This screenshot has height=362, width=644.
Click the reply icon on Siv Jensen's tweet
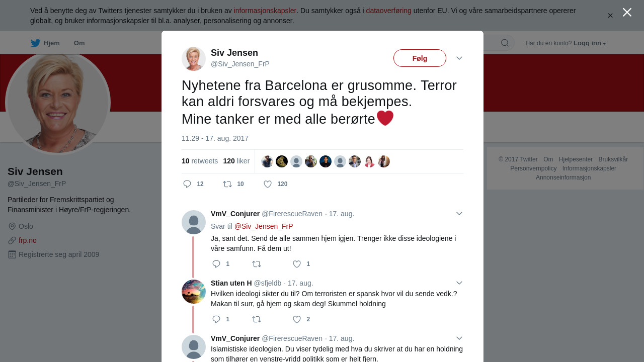[x=187, y=184]
